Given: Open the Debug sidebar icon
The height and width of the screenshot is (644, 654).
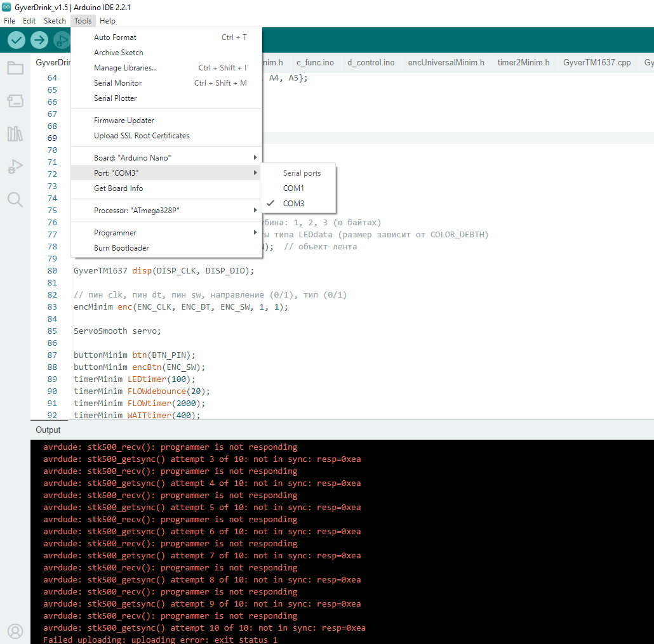Looking at the screenshot, I should click(x=15, y=167).
